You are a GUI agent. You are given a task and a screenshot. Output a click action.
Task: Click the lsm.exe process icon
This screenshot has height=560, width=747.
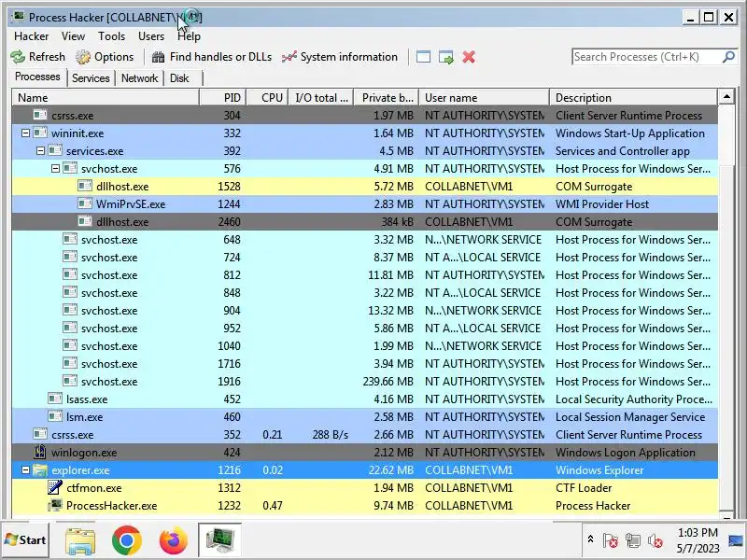[55, 416]
